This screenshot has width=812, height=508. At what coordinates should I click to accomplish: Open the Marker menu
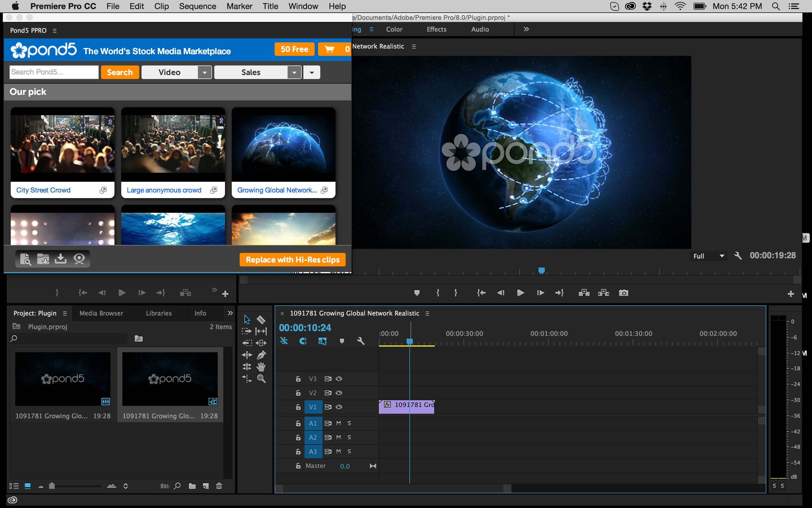point(239,6)
